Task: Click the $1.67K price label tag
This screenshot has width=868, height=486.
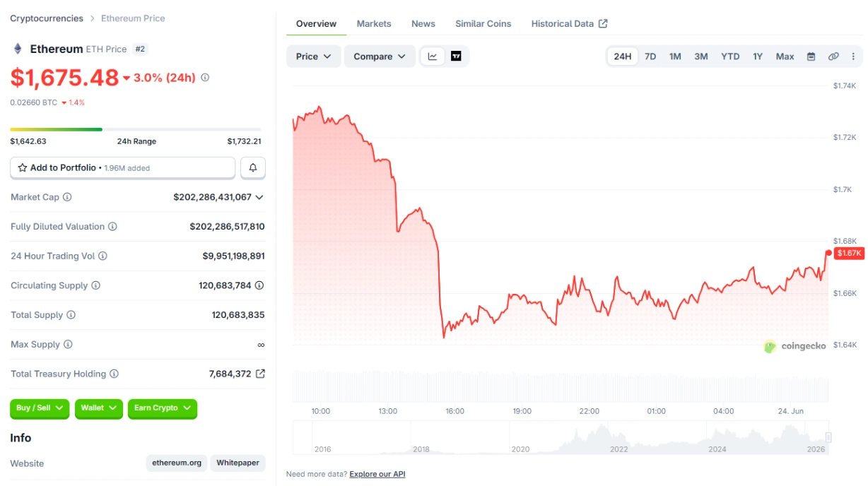Action: click(x=849, y=253)
